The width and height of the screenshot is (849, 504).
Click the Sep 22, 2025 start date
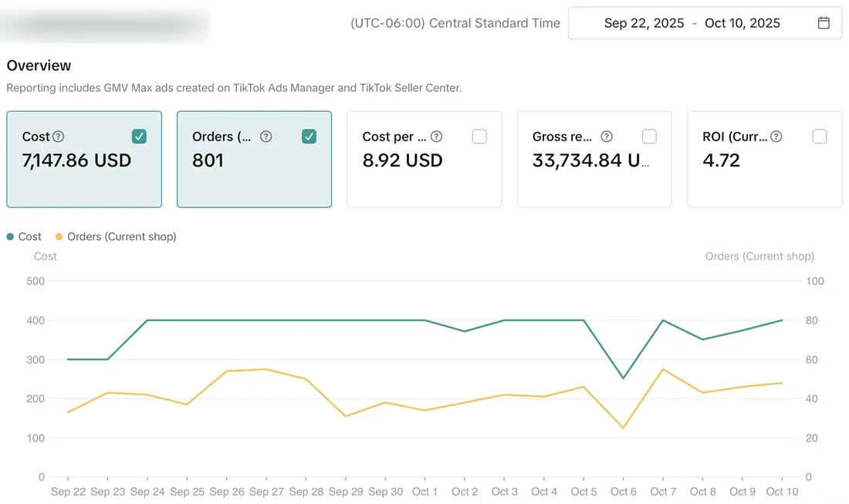[644, 23]
